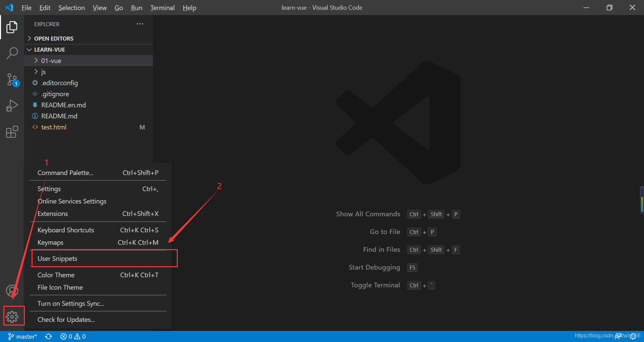The image size is (644, 342).
Task: Click the Show All Commands label
Action: tap(368, 214)
